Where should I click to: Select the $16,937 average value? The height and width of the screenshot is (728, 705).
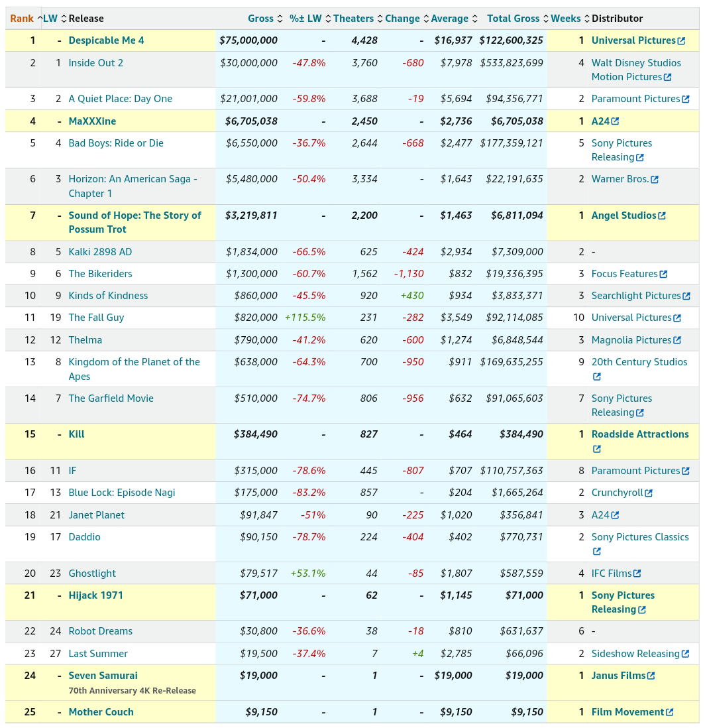453,40
